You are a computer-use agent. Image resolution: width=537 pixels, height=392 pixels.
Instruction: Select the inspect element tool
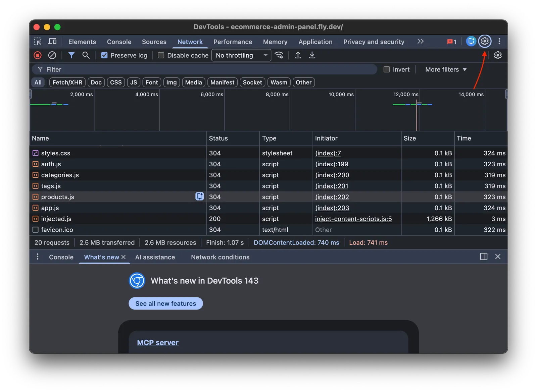point(38,41)
